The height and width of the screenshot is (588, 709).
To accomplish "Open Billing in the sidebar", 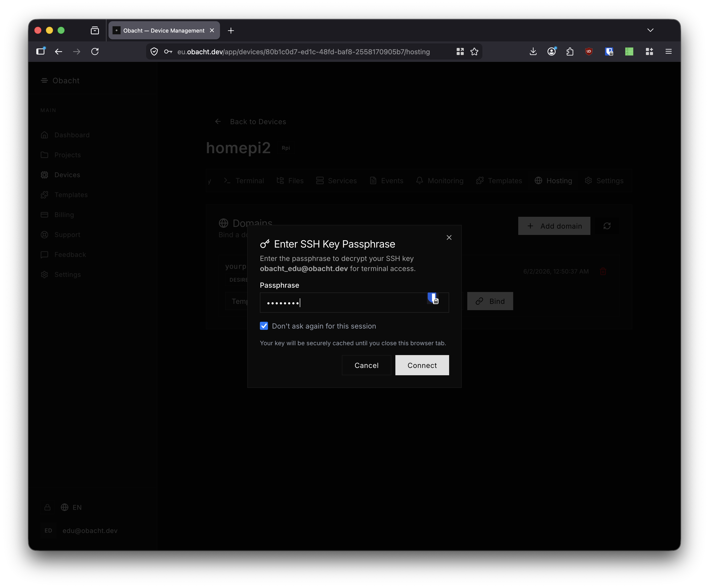I will click(57, 215).
